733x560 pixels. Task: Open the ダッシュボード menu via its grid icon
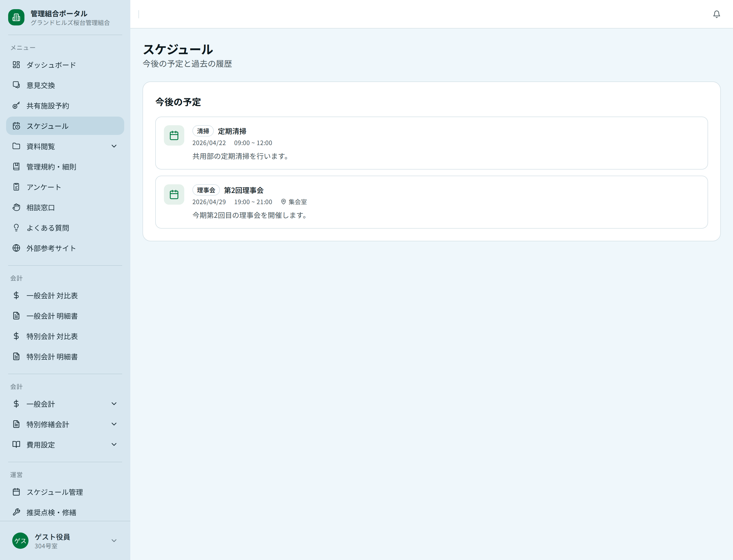coord(16,65)
